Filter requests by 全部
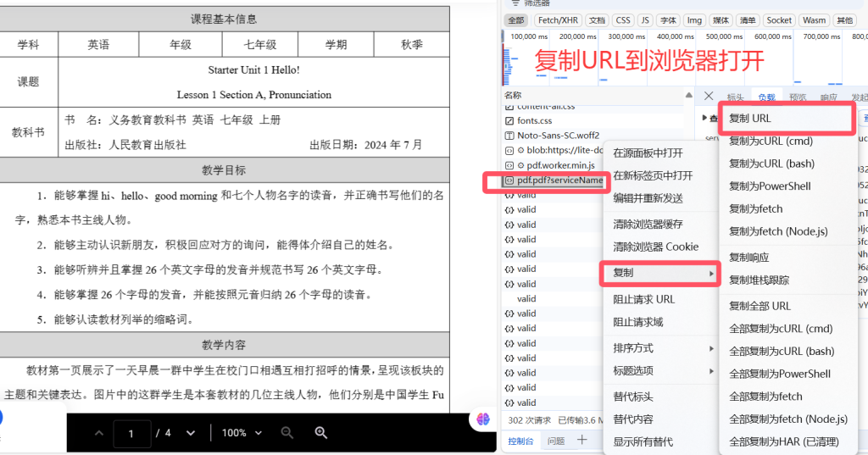868x455 pixels. (x=516, y=20)
